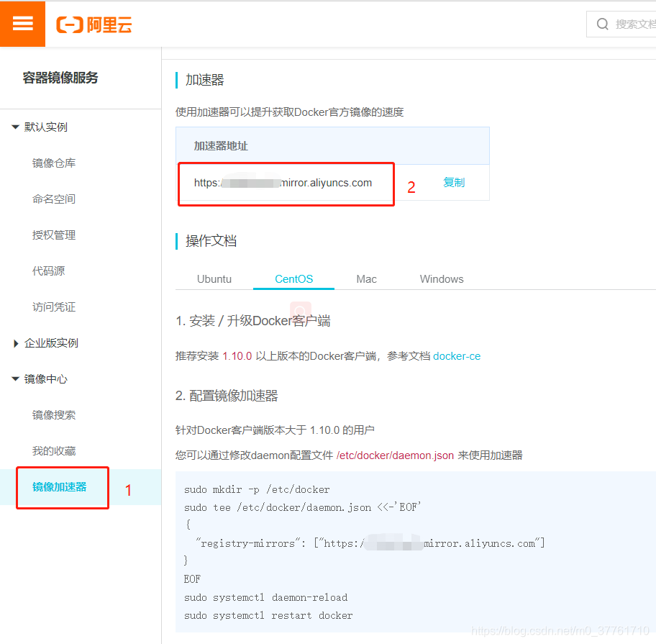This screenshot has height=644, width=656.
Task: Focus the document search field
Action: tap(621, 24)
